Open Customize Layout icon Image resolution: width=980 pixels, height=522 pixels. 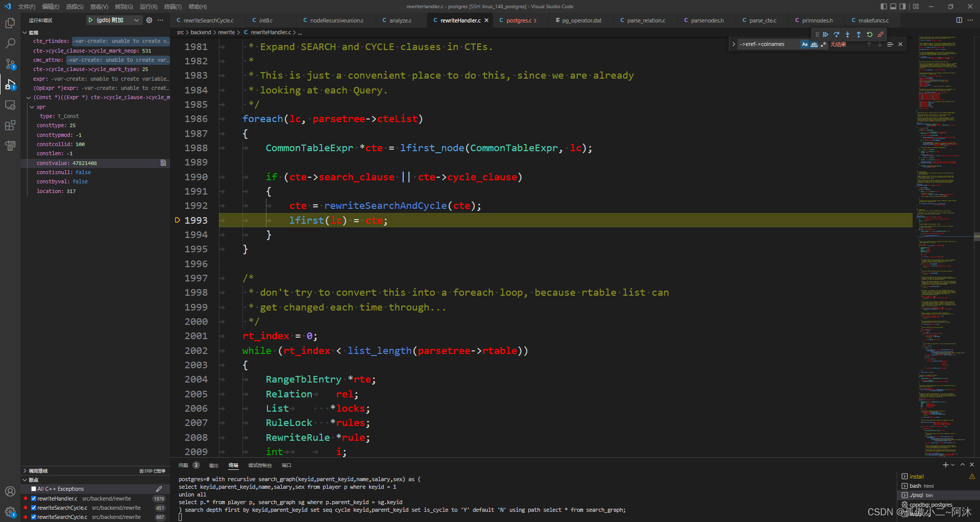point(916,6)
